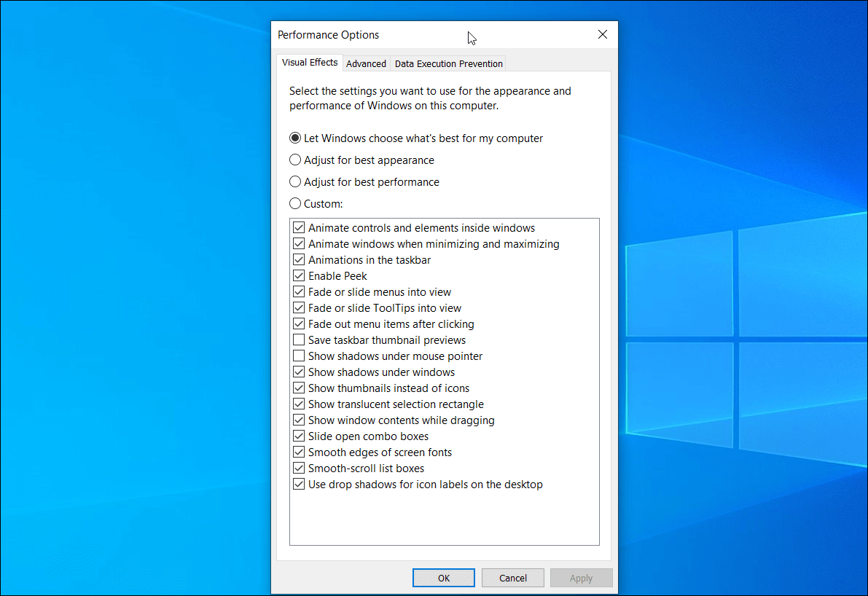
Task: Choose the Custom settings option
Action: 295,203
